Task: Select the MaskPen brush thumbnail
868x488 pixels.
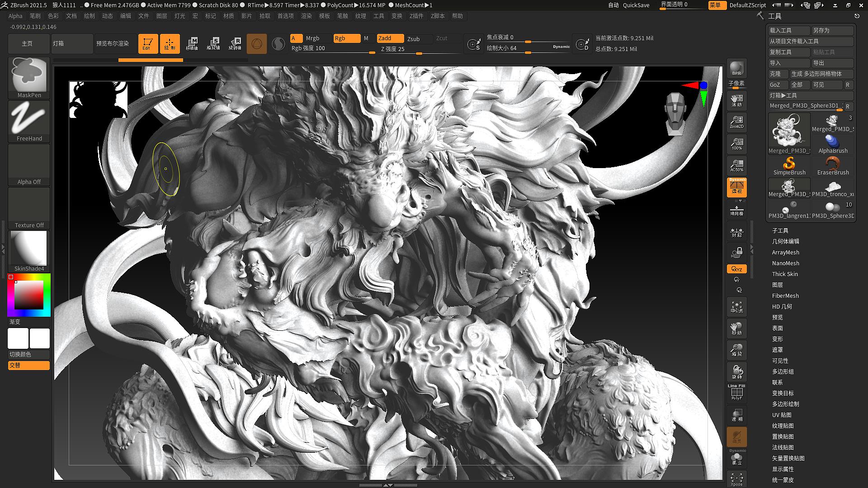Action: coord(29,78)
